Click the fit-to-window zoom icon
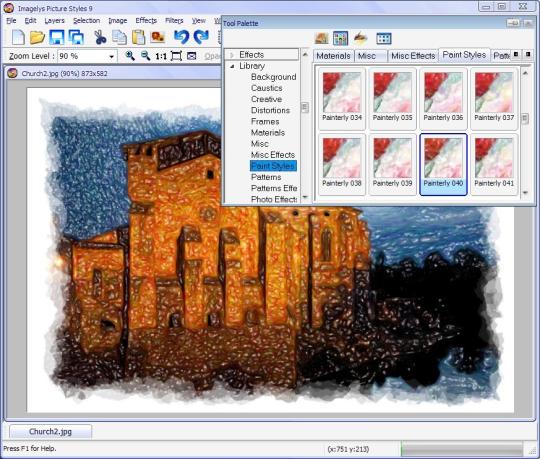The width and height of the screenshot is (540, 459). click(x=176, y=56)
